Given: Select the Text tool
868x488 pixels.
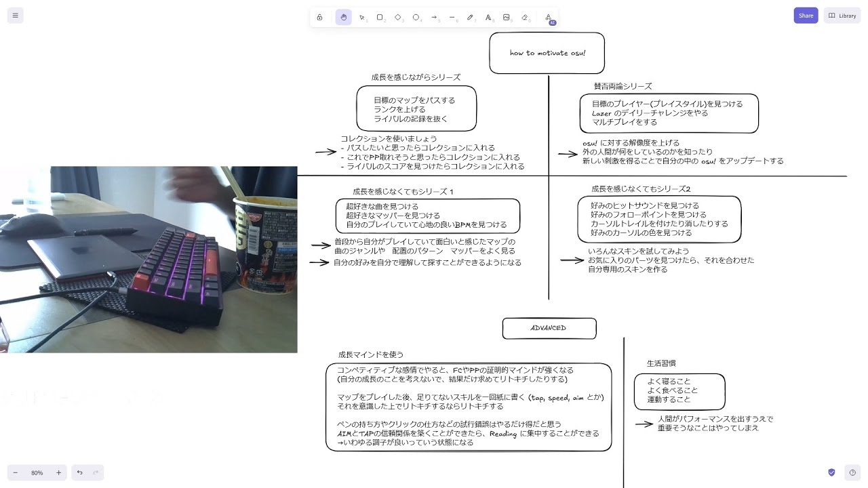Looking at the screenshot, I should pyautogui.click(x=488, y=17).
